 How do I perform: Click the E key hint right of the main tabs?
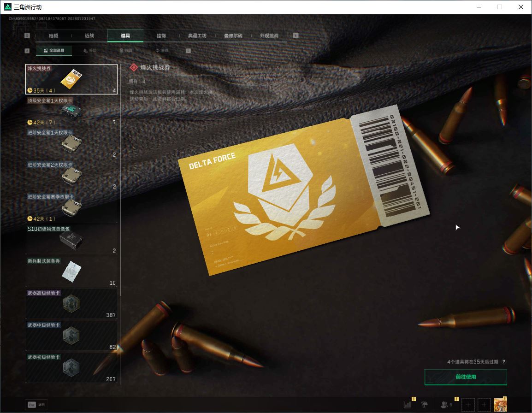tap(296, 35)
